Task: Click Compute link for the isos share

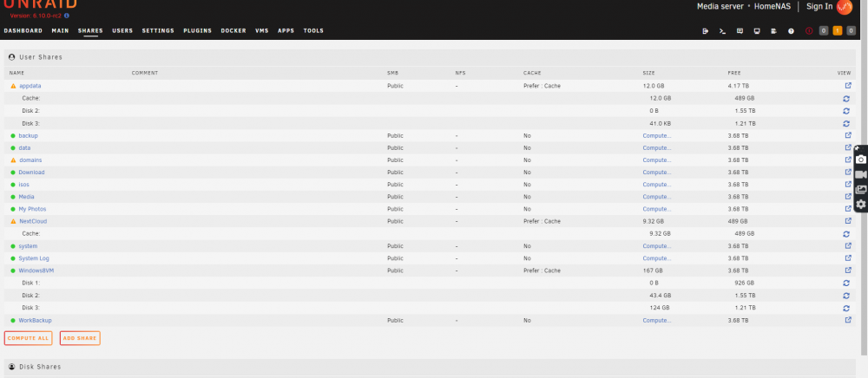Action: click(x=656, y=185)
